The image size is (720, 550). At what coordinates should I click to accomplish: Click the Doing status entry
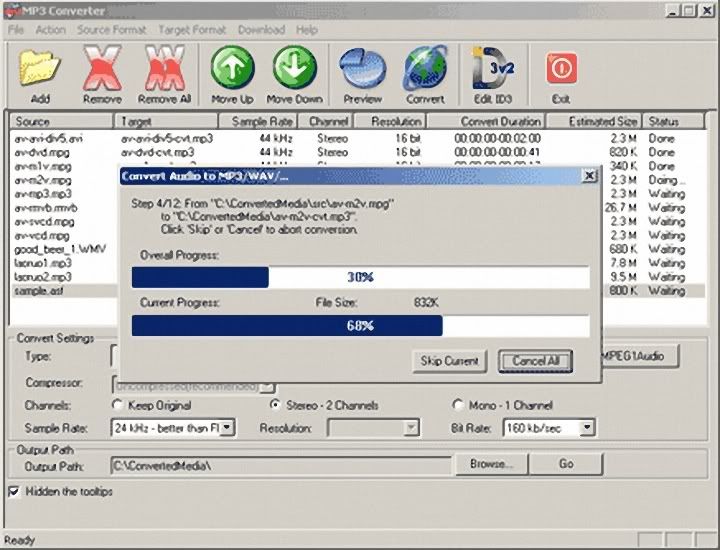point(666,180)
